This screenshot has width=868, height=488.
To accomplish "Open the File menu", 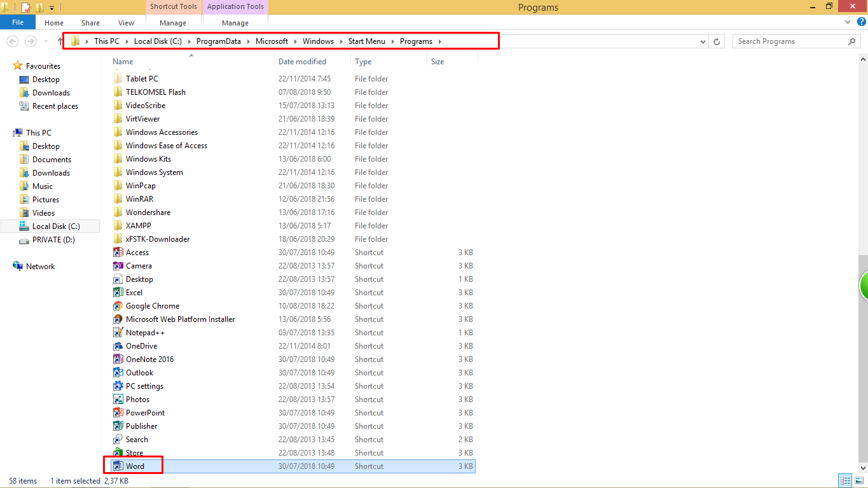I will (18, 22).
